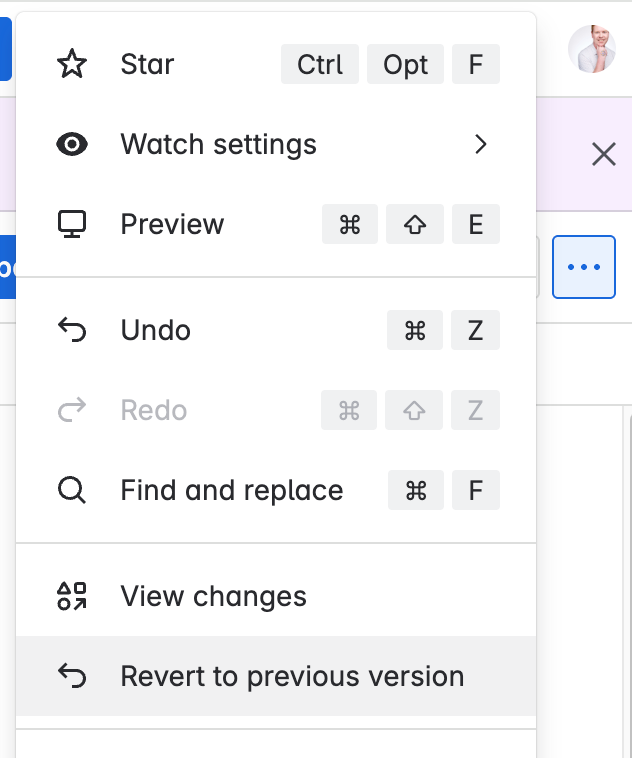Click the Ctrl key badge for Star

[x=320, y=64]
